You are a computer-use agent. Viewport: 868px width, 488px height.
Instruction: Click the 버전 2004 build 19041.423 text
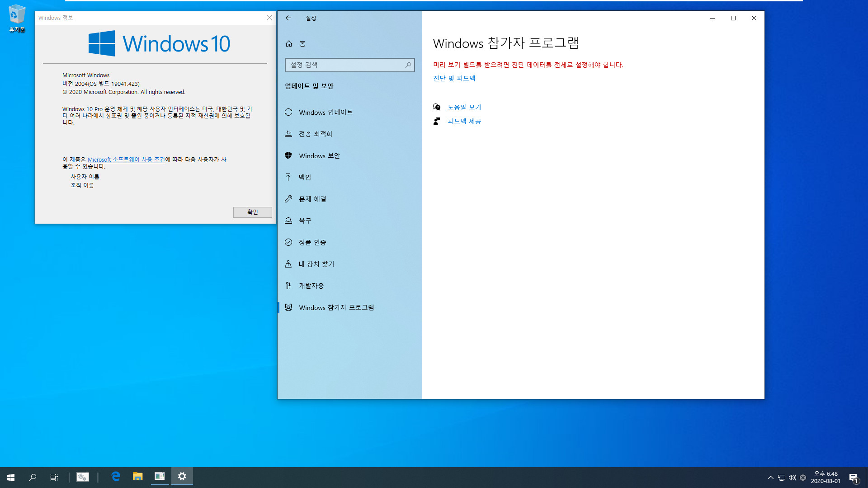(x=101, y=84)
